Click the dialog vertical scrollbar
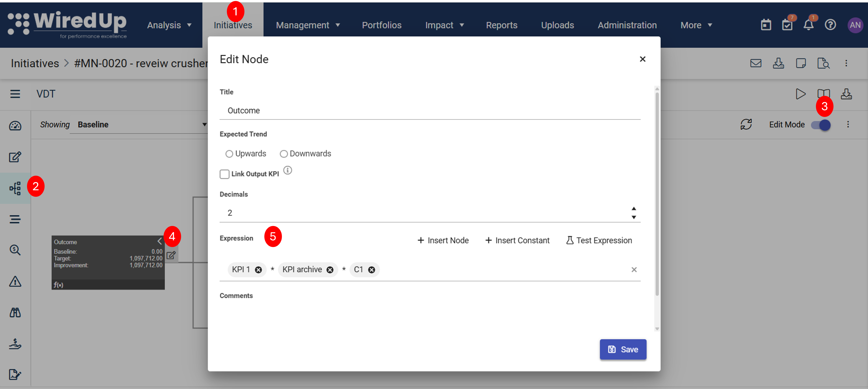This screenshot has width=868, height=389. pos(657,194)
